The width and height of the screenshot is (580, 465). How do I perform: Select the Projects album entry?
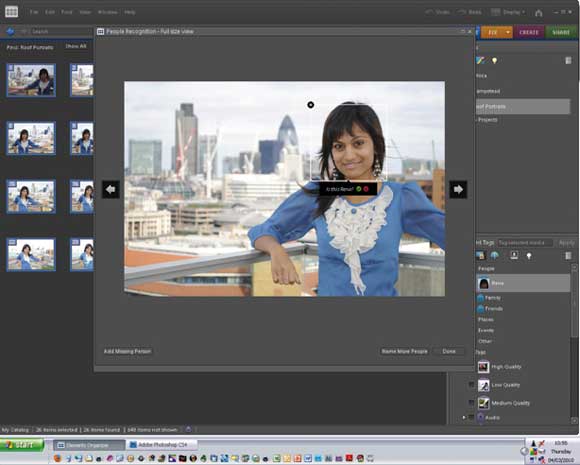pyautogui.click(x=488, y=120)
